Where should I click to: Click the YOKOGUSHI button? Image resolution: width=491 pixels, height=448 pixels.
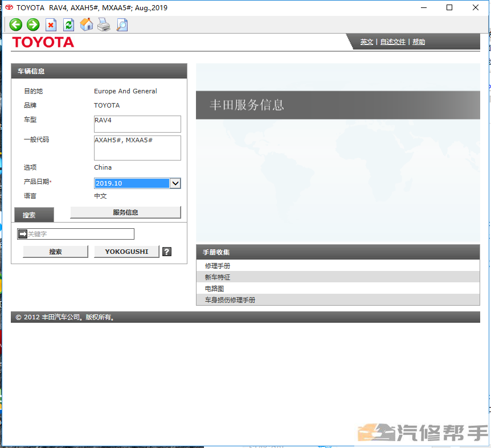click(126, 252)
